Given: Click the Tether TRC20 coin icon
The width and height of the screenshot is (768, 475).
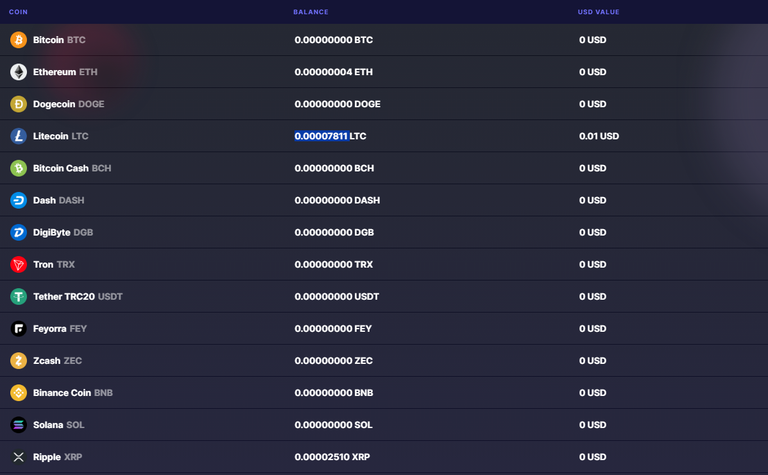Looking at the screenshot, I should click(x=19, y=296).
